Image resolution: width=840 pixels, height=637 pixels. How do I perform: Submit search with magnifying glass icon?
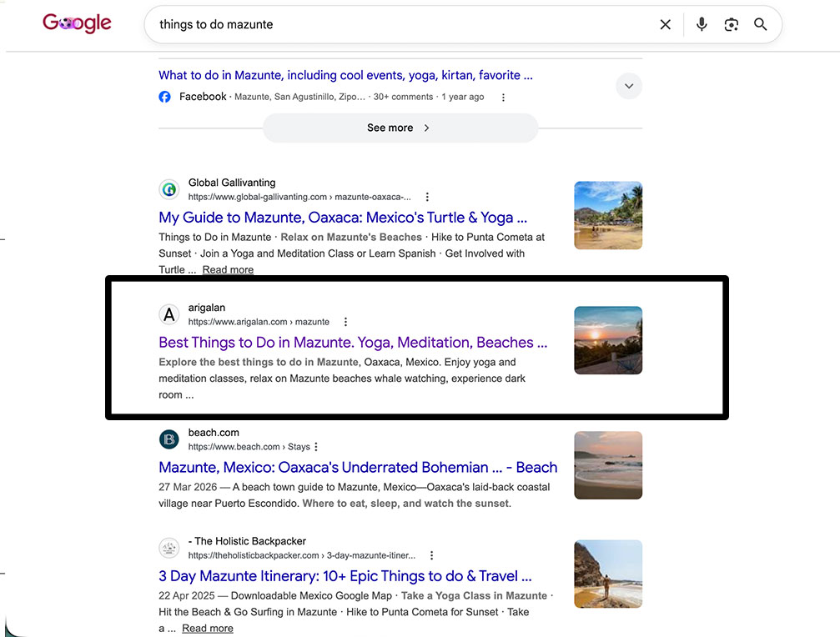click(x=760, y=25)
